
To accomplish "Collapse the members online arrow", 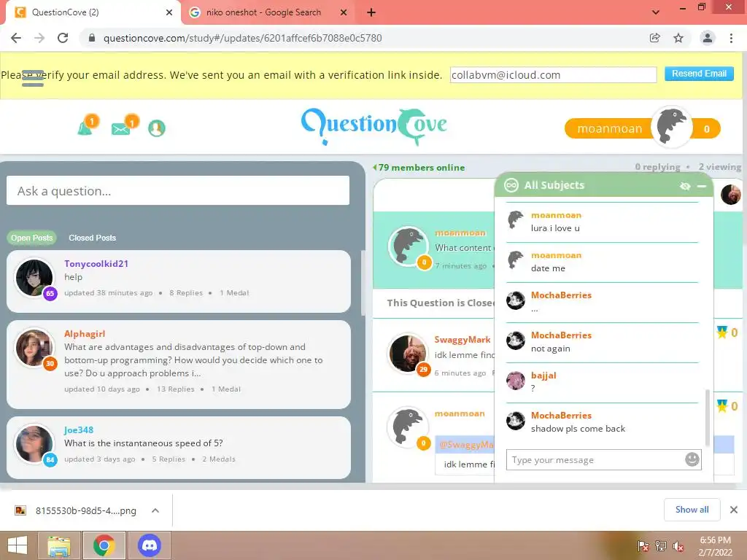I will pos(375,167).
